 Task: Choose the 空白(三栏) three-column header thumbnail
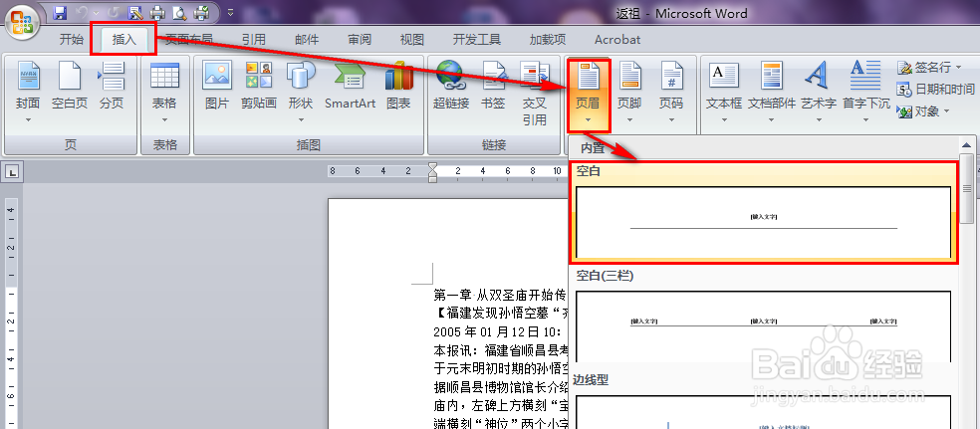(763, 326)
